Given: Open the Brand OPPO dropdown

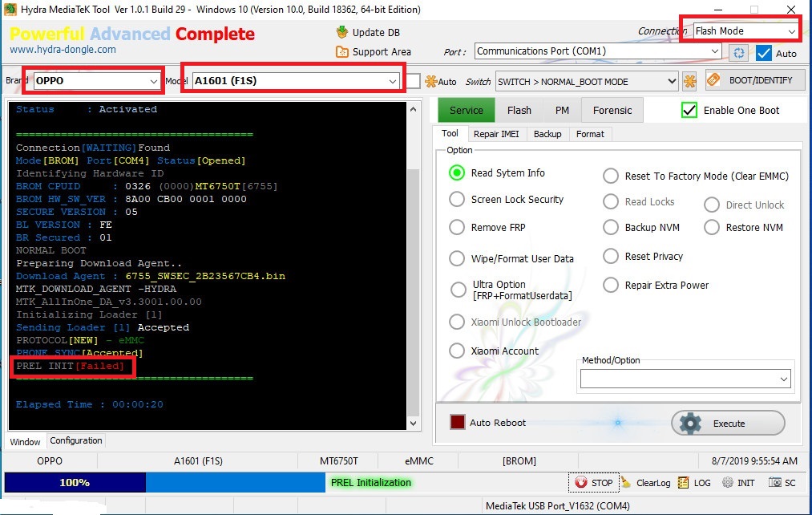Looking at the screenshot, I should (x=96, y=81).
